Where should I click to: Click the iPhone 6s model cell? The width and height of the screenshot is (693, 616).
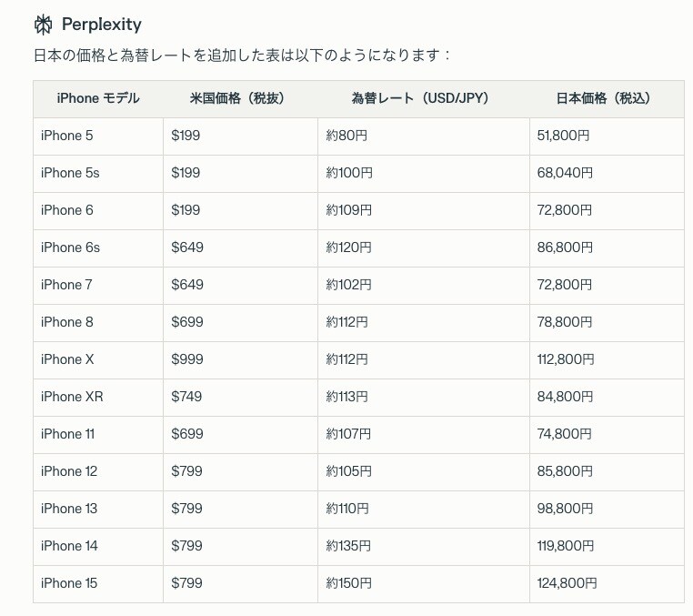pos(70,247)
